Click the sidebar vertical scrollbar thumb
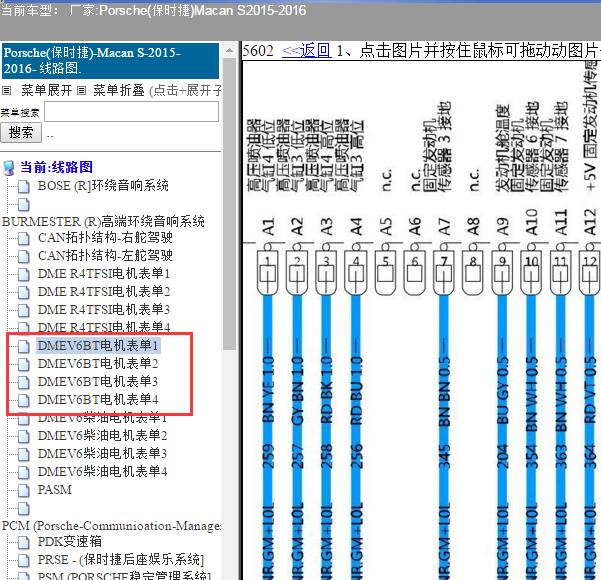Image resolution: width=601 pixels, height=580 pixels. tap(229, 203)
